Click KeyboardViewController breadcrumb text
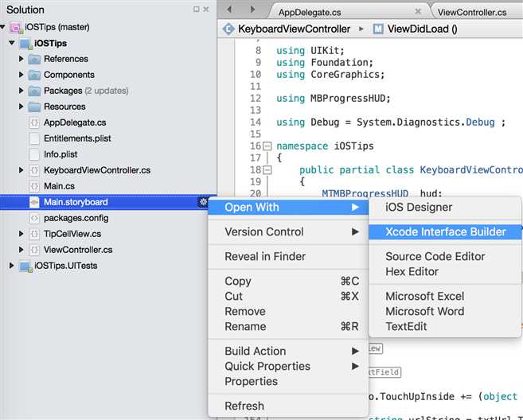The image size is (523, 420). point(294,29)
